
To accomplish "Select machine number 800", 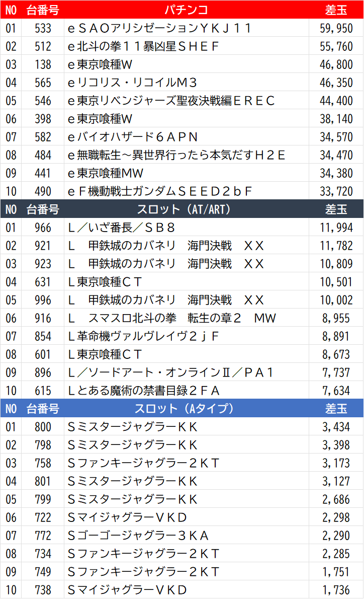I will [x=43, y=427].
